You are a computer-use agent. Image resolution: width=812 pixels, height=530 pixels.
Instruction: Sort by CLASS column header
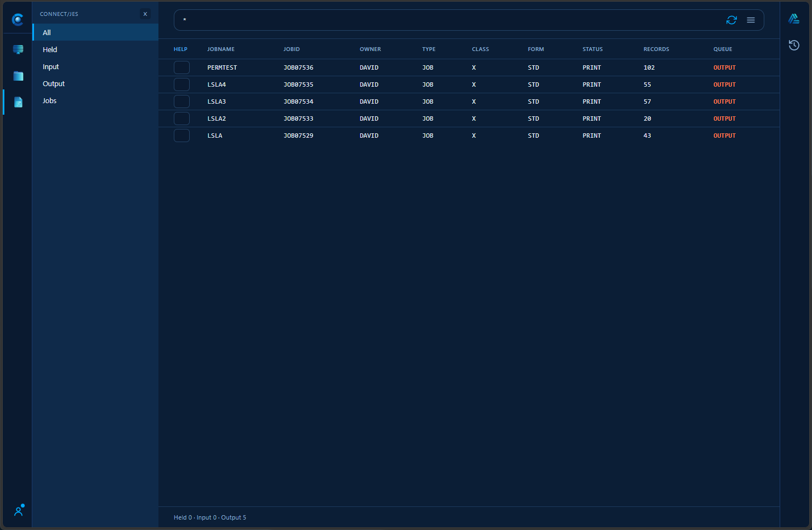click(480, 49)
